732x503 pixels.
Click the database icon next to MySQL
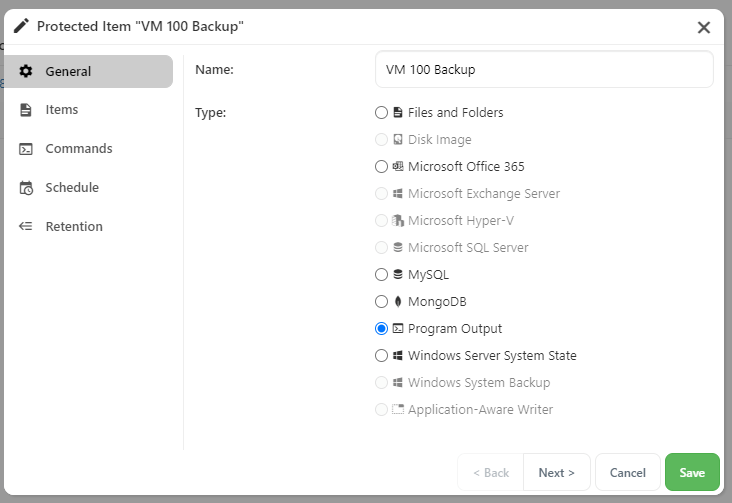pyautogui.click(x=398, y=274)
